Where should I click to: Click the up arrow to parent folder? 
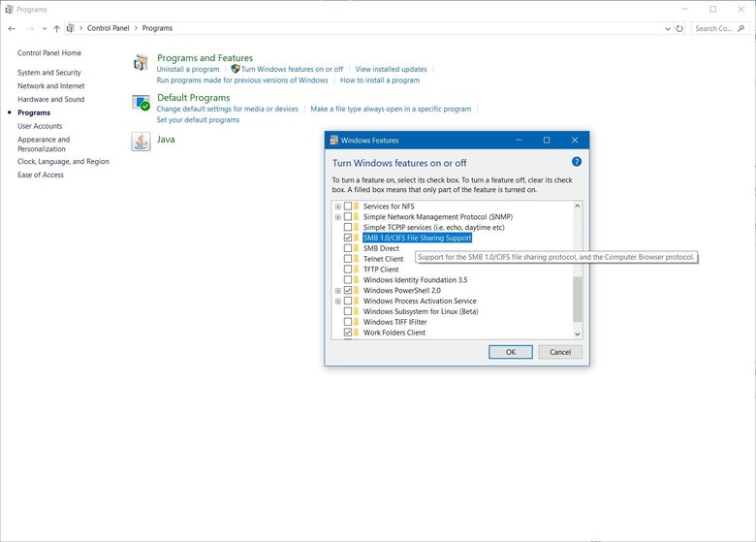coord(56,28)
